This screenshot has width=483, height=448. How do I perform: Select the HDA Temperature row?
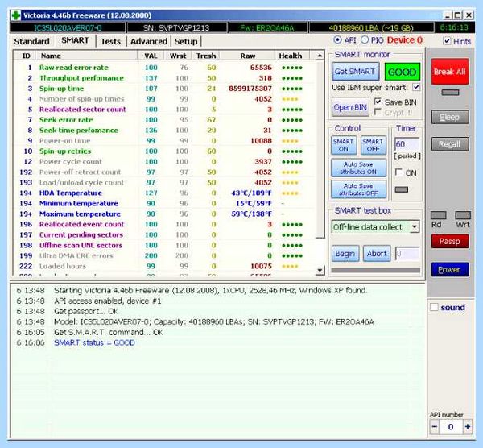165,193
